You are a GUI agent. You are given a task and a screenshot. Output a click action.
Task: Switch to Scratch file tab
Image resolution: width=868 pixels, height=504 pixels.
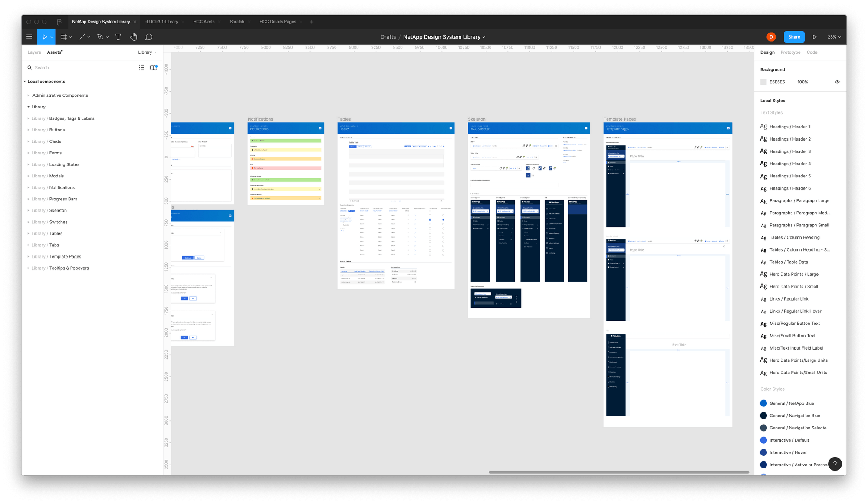(237, 22)
